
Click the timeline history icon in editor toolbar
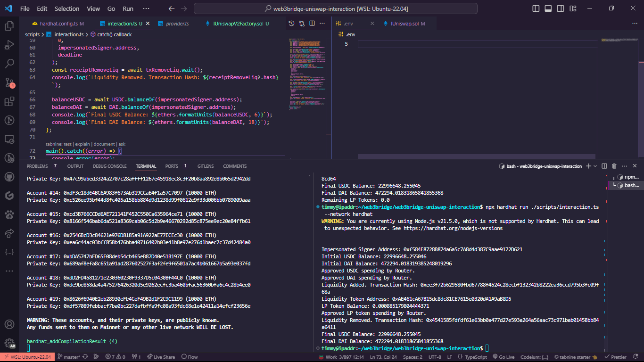point(291,23)
